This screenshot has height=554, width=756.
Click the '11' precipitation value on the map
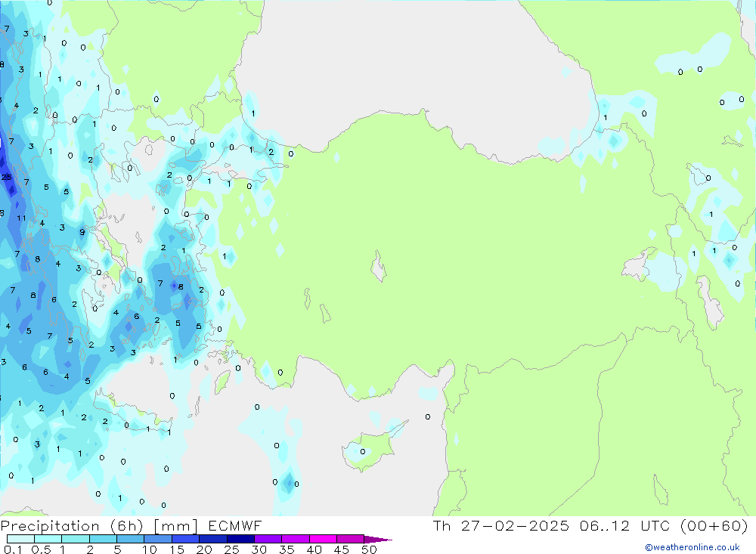[x=22, y=218]
